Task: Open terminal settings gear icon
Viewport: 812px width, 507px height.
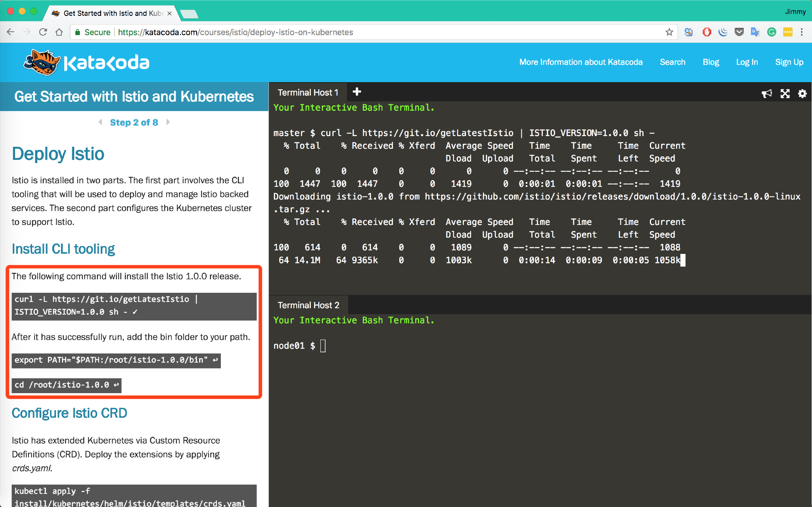Action: point(802,94)
